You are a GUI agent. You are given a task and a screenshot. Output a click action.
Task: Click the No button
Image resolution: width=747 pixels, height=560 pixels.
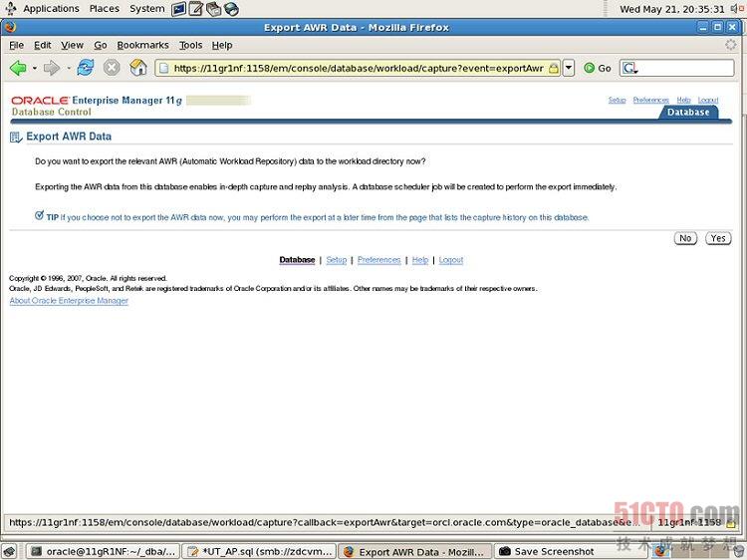pos(684,238)
